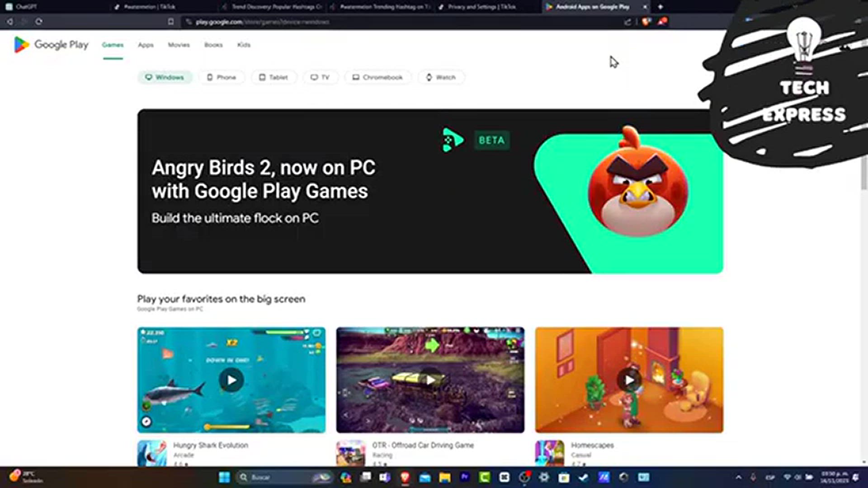
Task: Switch to the Kids tab
Action: click(x=244, y=45)
